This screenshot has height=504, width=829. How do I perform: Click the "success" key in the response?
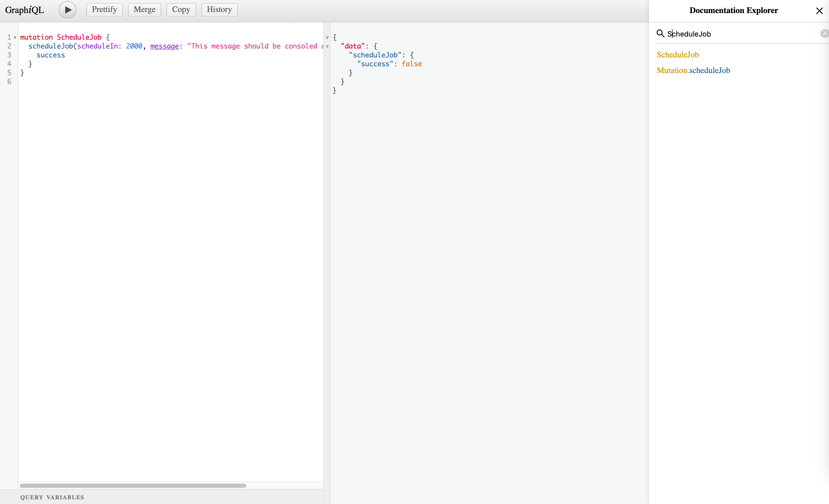[375, 64]
